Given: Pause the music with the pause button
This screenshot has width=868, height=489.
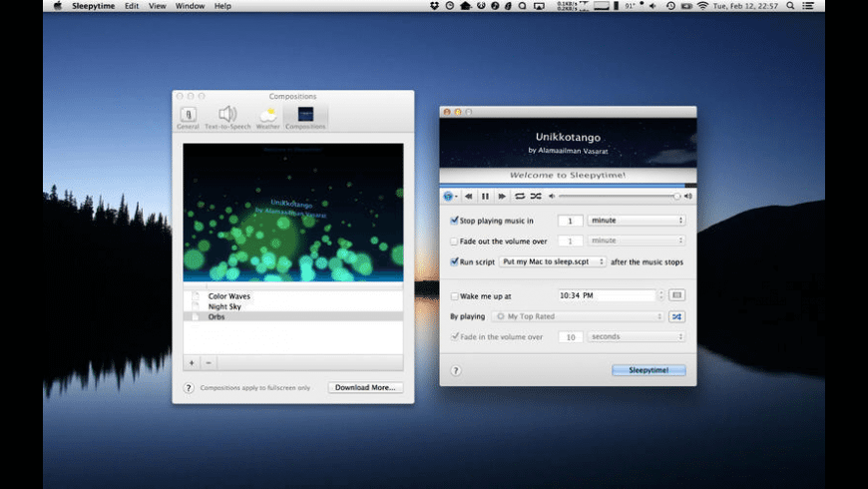Looking at the screenshot, I should pyautogui.click(x=485, y=197).
